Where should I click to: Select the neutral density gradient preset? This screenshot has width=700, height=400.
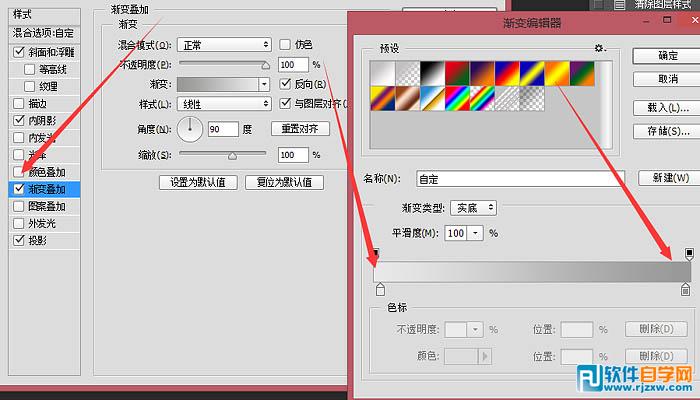pyautogui.click(x=533, y=99)
